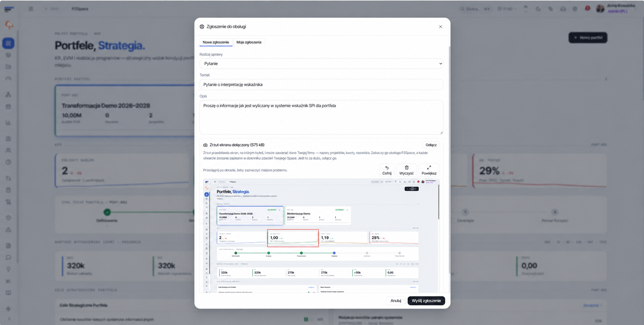Submit with Wyślij zgłoszenie button
Screen dimensions: 644x325
(x=426, y=301)
